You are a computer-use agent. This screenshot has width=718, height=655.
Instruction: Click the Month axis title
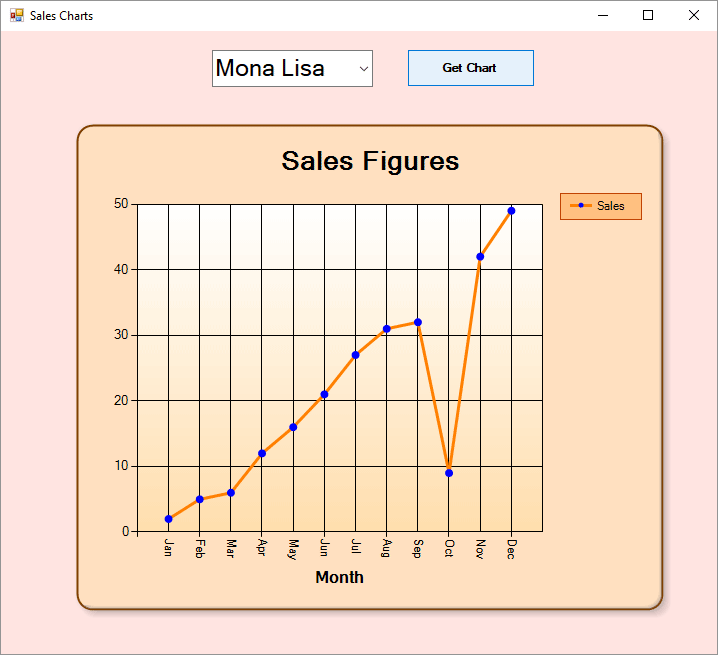coord(339,577)
